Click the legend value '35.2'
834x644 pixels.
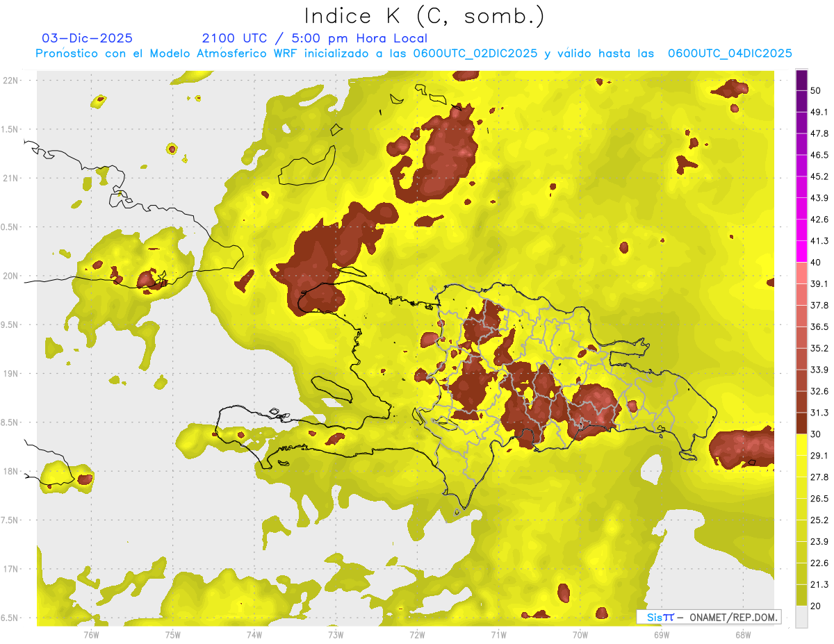pyautogui.click(x=819, y=348)
